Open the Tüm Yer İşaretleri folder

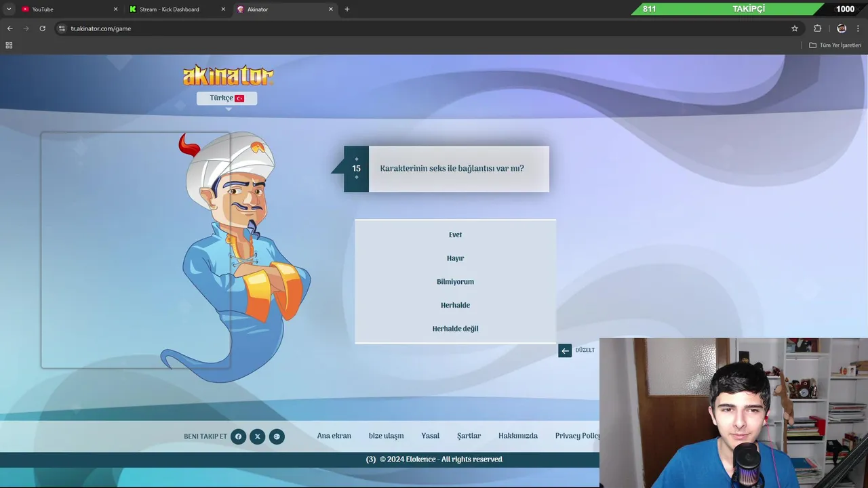[x=835, y=45]
